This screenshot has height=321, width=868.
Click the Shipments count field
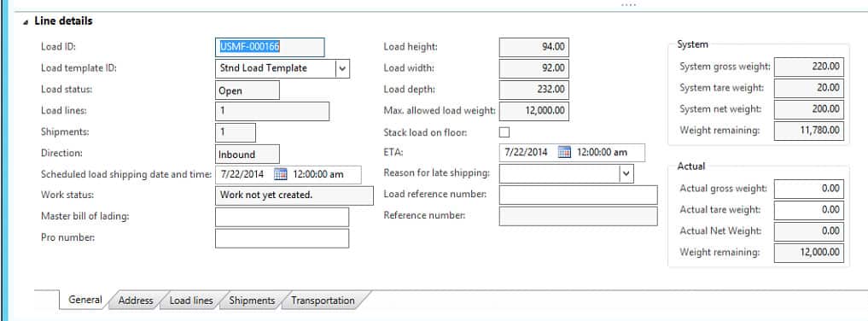click(x=236, y=132)
